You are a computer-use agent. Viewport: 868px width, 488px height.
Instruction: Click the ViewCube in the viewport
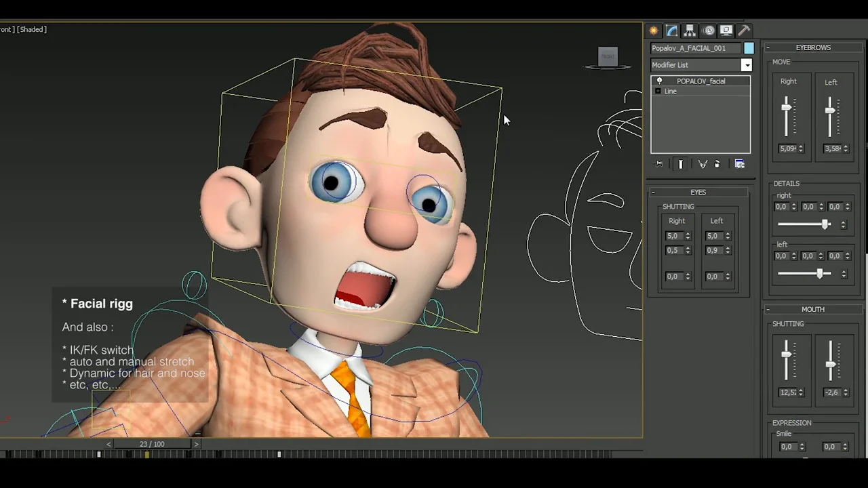[608, 57]
